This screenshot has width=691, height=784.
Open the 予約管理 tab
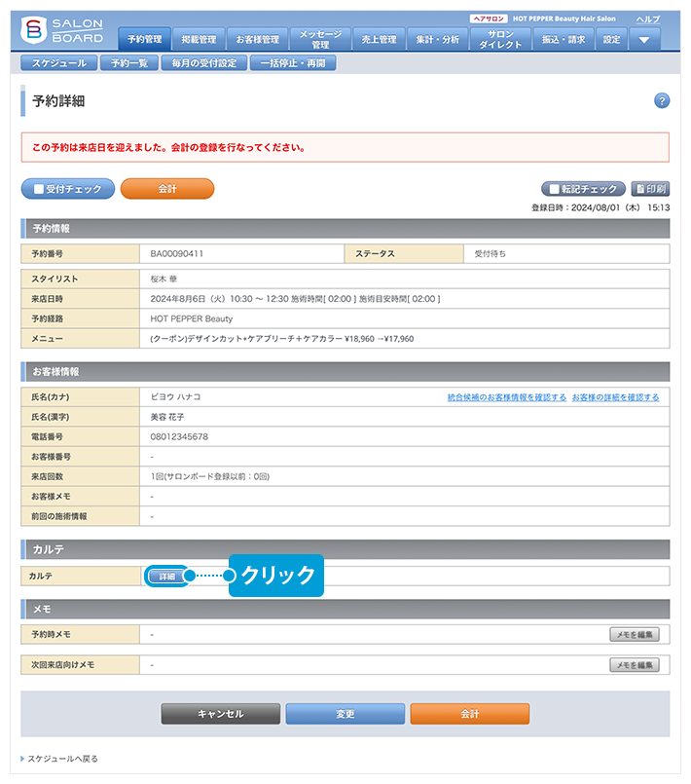[x=145, y=39]
